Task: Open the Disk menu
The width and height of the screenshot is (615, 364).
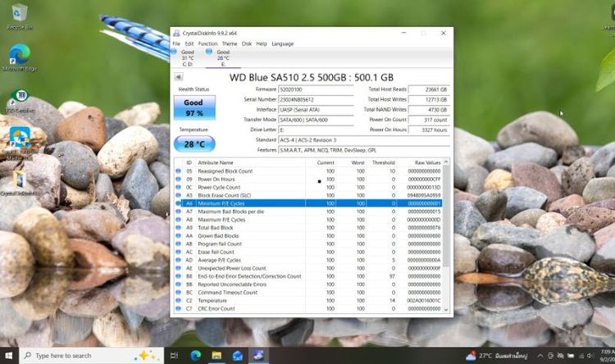Action: 246,43
